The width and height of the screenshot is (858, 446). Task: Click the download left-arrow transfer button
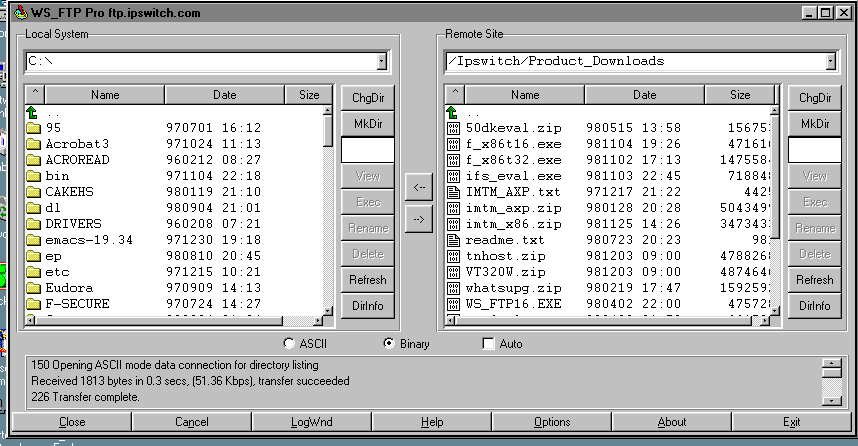click(419, 187)
